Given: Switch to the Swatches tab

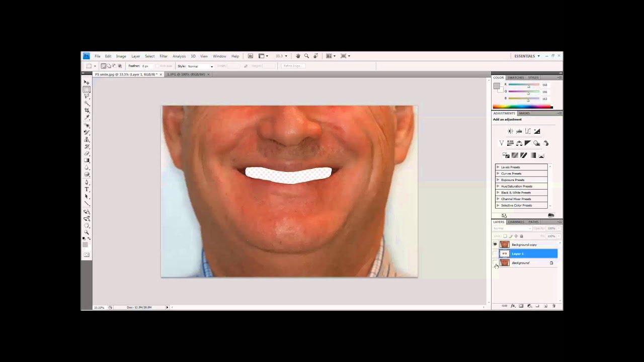Looking at the screenshot, I should click(515, 77).
